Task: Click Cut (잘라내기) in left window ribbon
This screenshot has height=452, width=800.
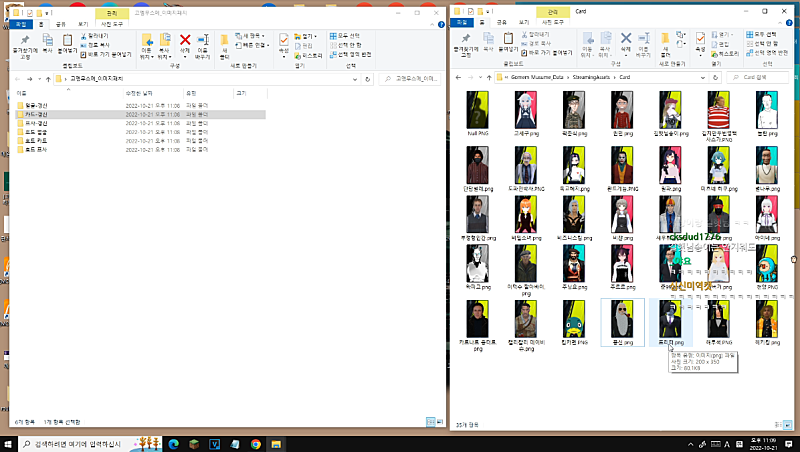Action: (x=94, y=36)
